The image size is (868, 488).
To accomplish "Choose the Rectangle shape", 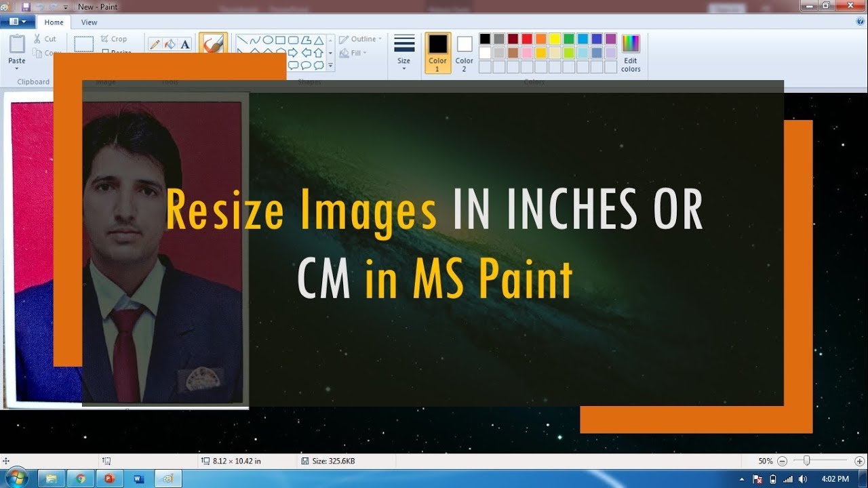I will point(281,40).
